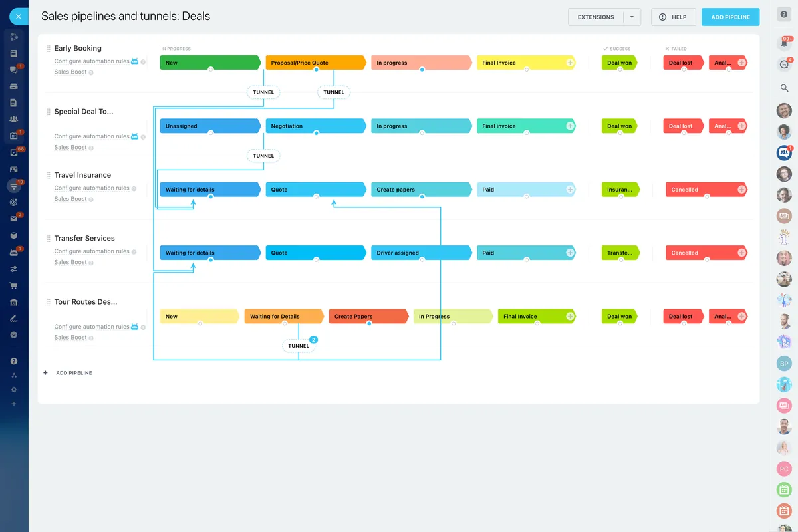Open the BP initials avatar in right panel

[784, 364]
